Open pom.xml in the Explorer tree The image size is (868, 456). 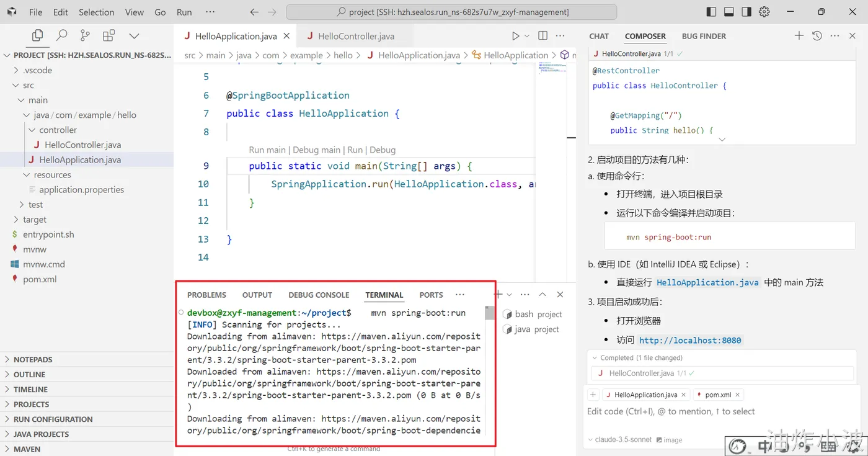[40, 279]
